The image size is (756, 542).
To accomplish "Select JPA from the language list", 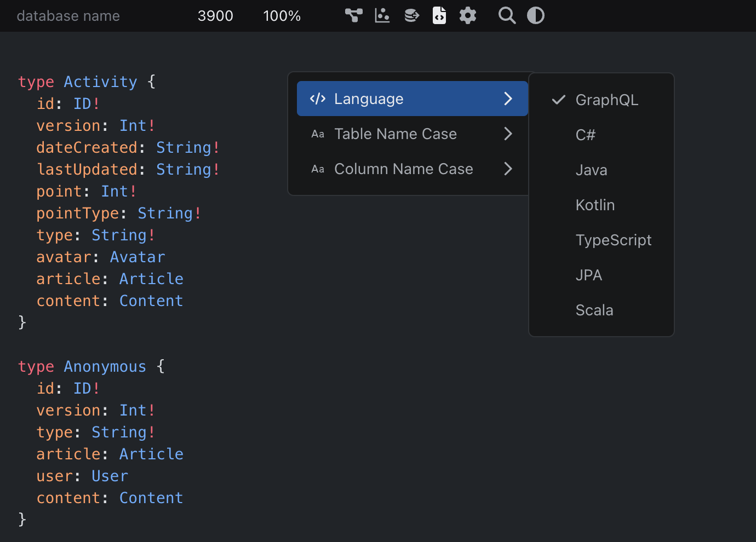I will pyautogui.click(x=588, y=275).
